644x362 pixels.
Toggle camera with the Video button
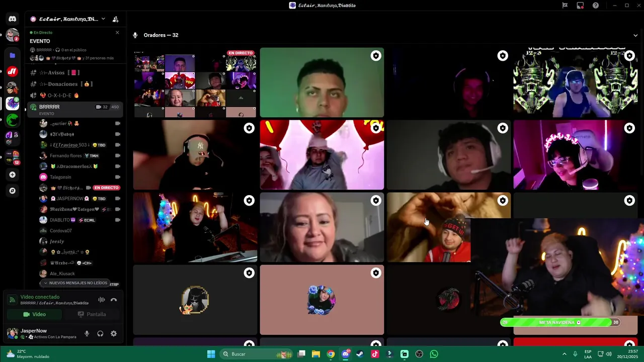pos(34,314)
